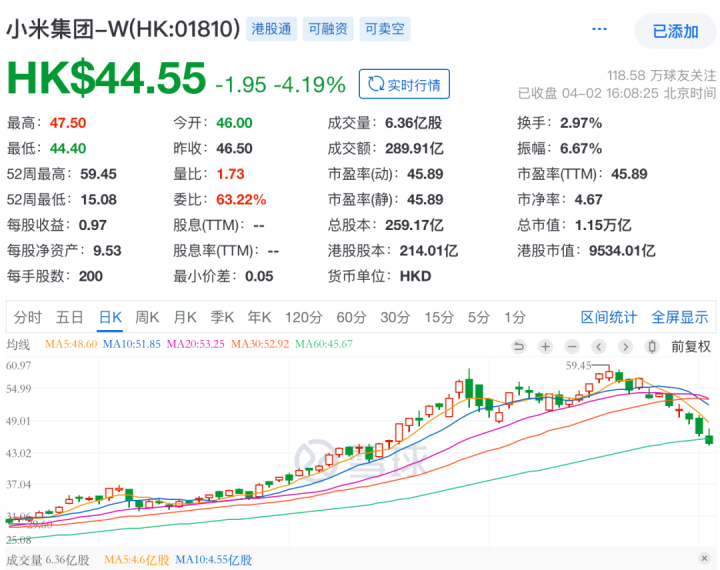Select the 月K chart tab
The width and height of the screenshot is (720, 570).
click(x=185, y=317)
